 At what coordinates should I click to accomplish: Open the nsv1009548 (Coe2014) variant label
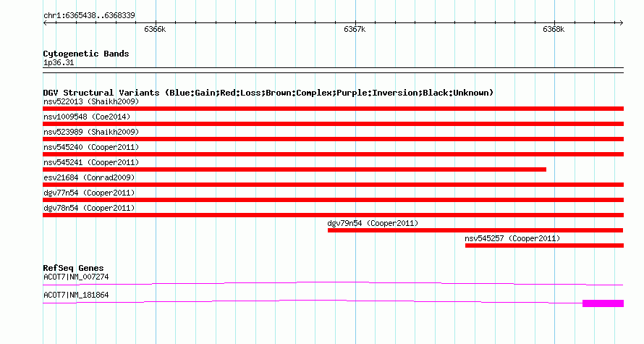tap(87, 117)
